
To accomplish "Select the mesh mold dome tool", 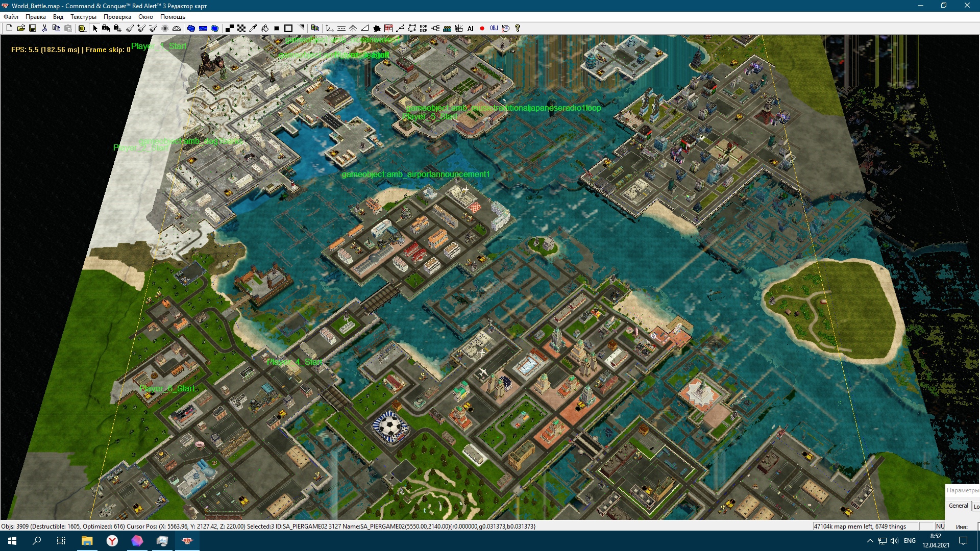I will point(177,29).
